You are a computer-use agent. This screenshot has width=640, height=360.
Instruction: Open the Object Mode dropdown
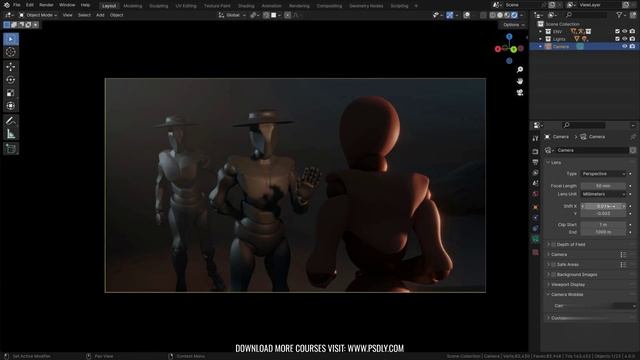click(x=38, y=15)
